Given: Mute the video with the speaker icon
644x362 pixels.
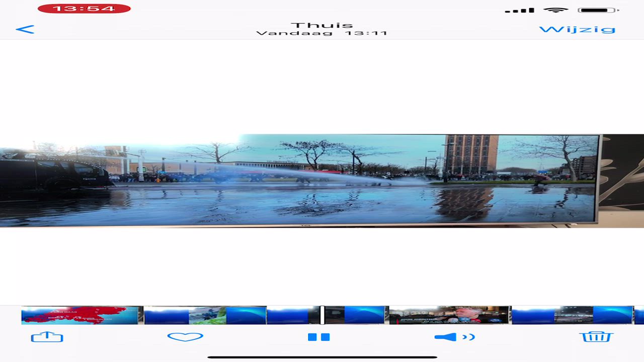Looking at the screenshot, I should tap(454, 337).
